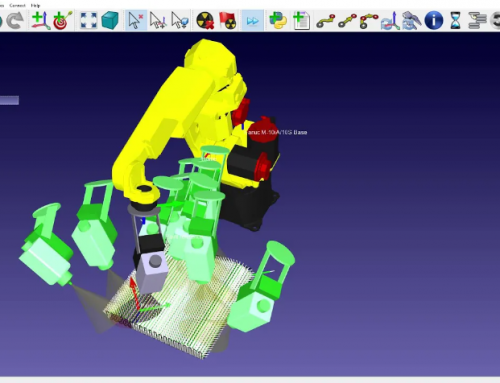Insert show message info instruction
The image size is (500, 383).
434,21
